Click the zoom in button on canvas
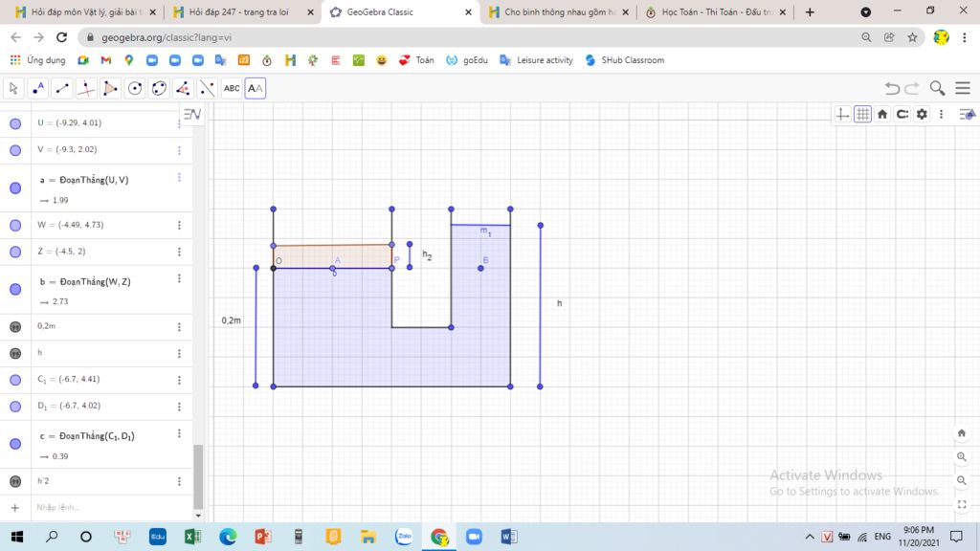 pos(962,456)
